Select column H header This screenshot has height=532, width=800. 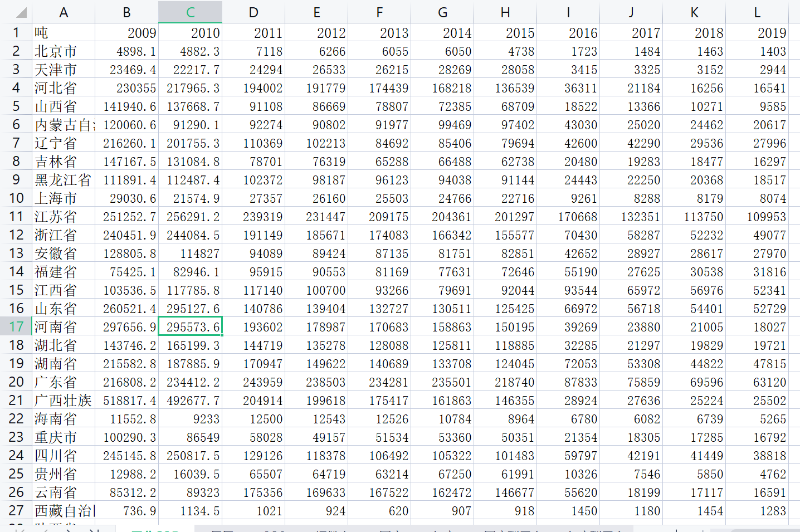505,12
